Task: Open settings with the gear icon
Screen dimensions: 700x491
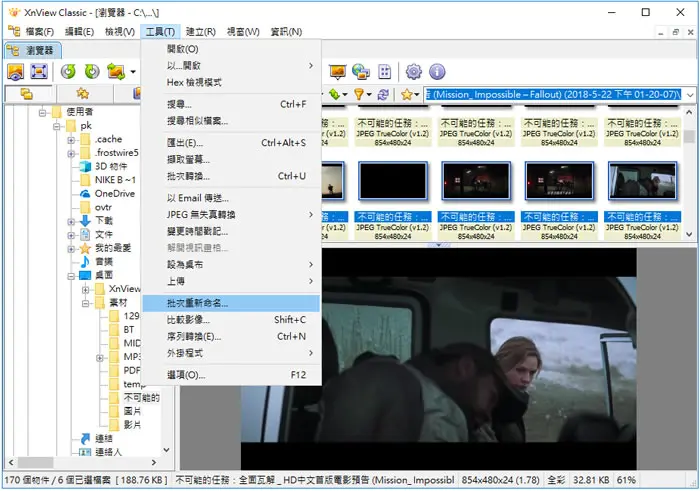Action: [413, 71]
